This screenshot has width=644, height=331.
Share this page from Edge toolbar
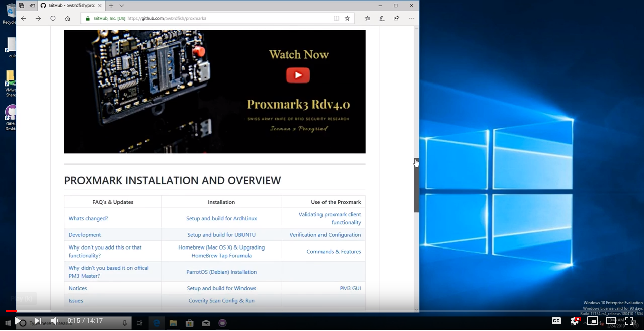point(396,18)
